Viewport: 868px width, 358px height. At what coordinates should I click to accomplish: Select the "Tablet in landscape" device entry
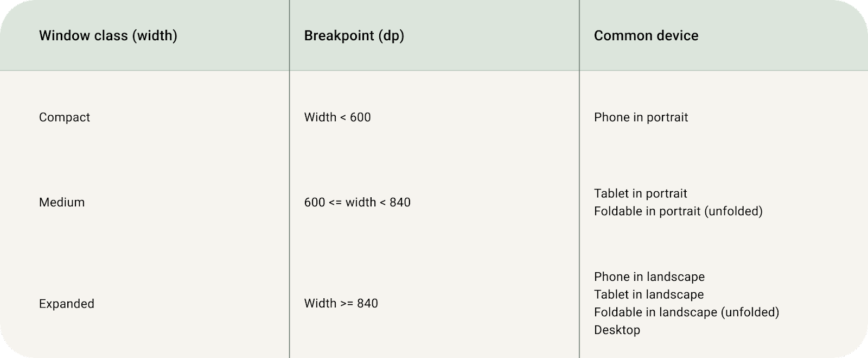click(x=648, y=294)
